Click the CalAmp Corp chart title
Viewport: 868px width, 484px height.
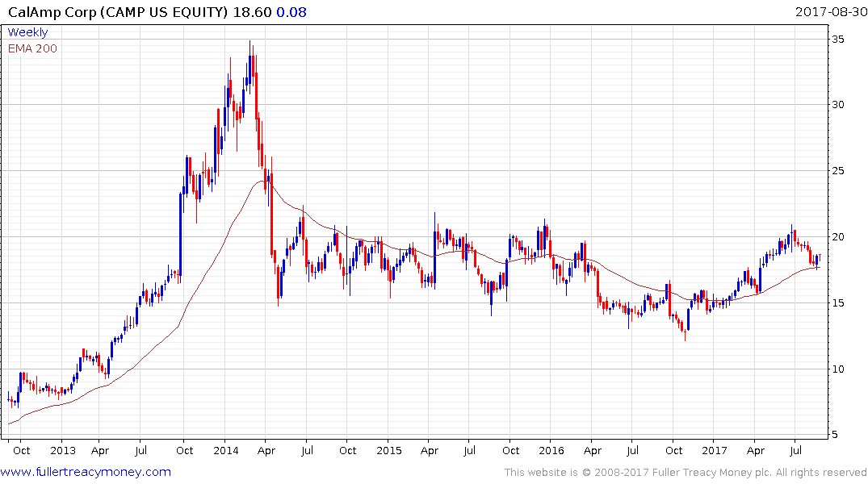coord(118,12)
